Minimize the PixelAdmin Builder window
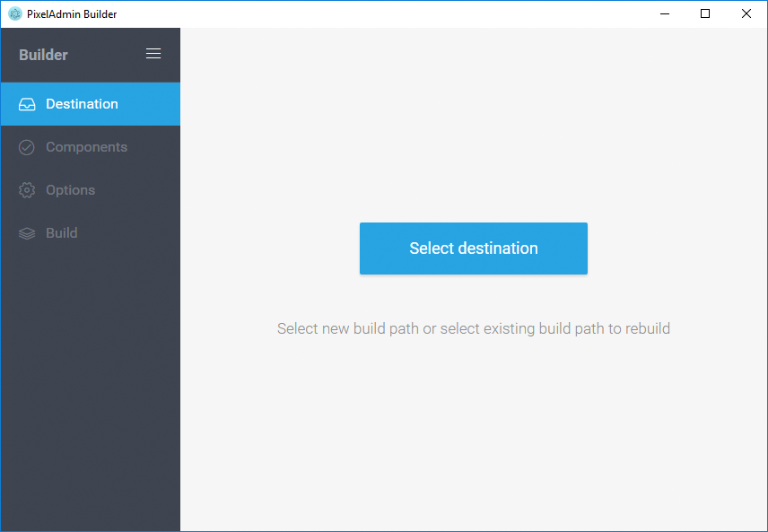The height and width of the screenshot is (532, 768). (x=665, y=13)
